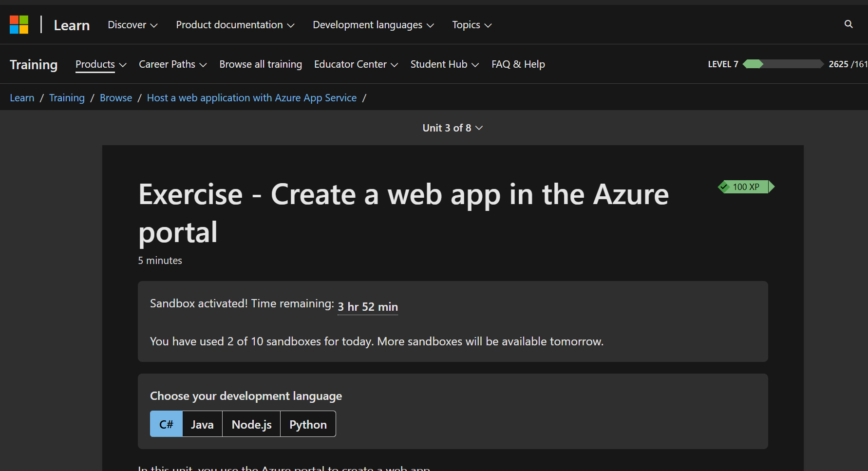This screenshot has width=868, height=471.
Task: Click the page title Exercise heading
Action: click(404, 213)
